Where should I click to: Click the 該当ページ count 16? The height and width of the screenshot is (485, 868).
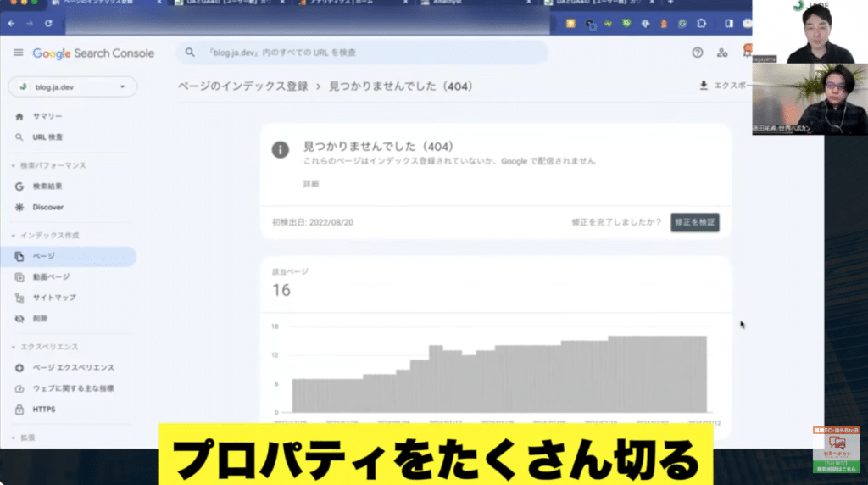tap(281, 290)
